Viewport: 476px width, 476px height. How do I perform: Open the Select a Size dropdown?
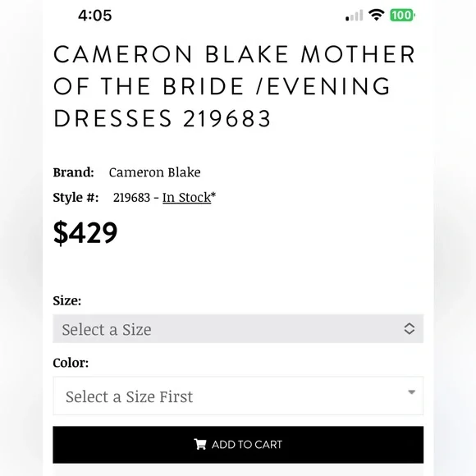238,329
